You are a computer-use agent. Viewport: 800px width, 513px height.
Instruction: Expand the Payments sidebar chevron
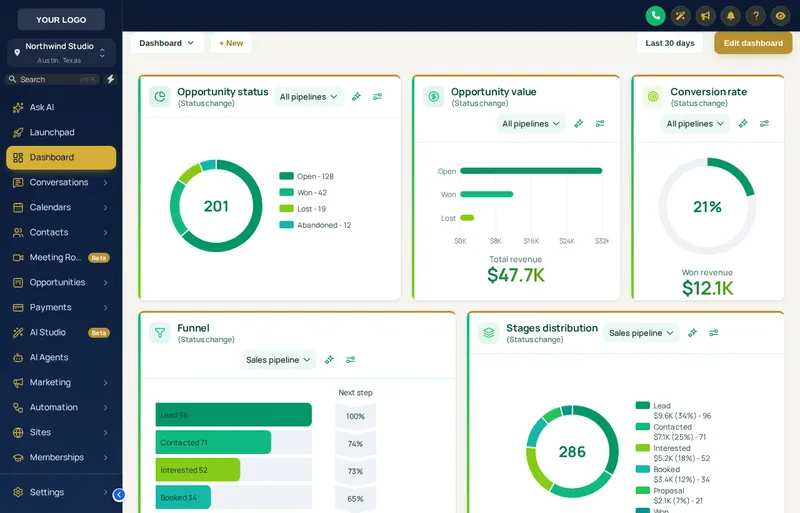point(106,307)
